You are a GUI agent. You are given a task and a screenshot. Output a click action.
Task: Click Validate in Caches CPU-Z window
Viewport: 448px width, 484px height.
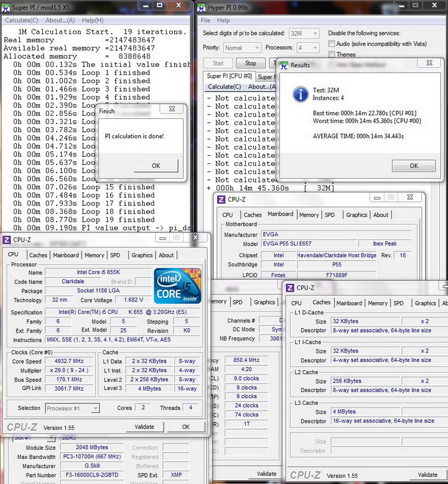tap(427, 475)
